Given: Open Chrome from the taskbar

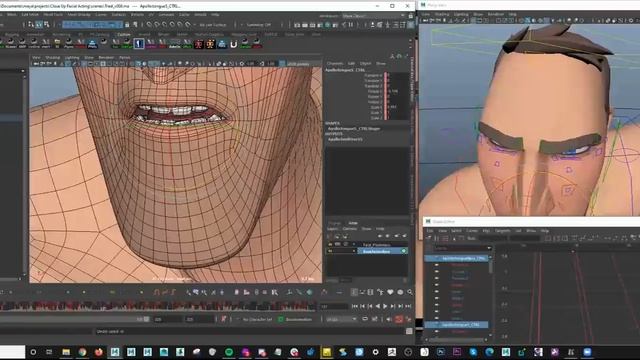Looking at the screenshot, I should click(82, 352).
